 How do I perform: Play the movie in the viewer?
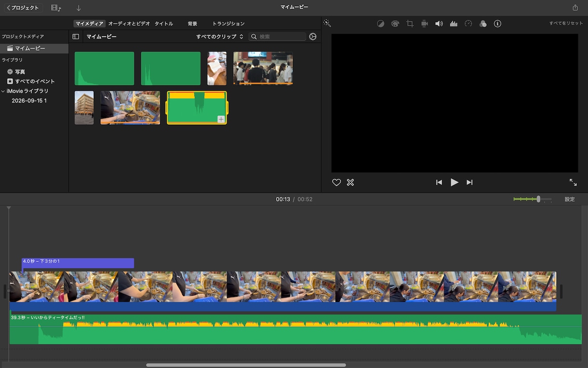point(454,182)
